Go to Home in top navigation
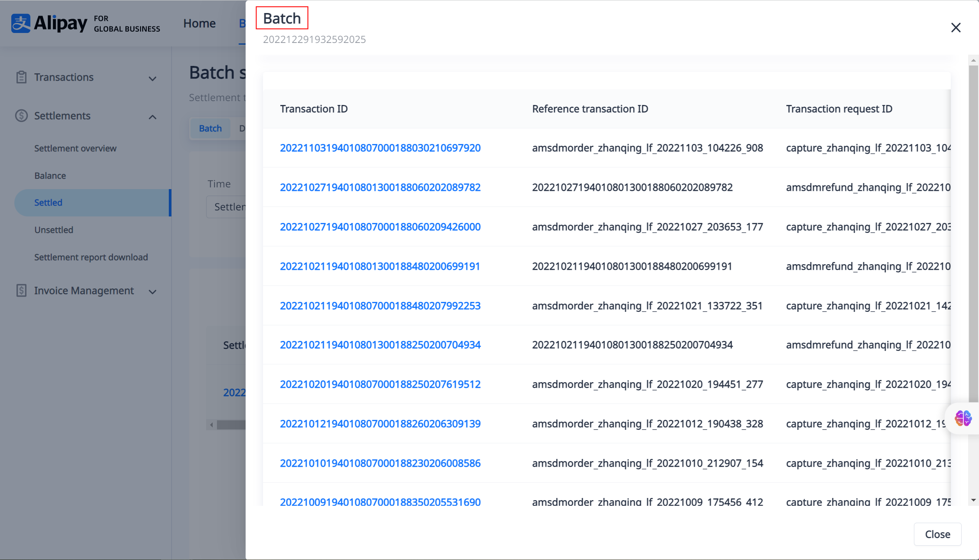The width and height of the screenshot is (979, 560). 199,23
